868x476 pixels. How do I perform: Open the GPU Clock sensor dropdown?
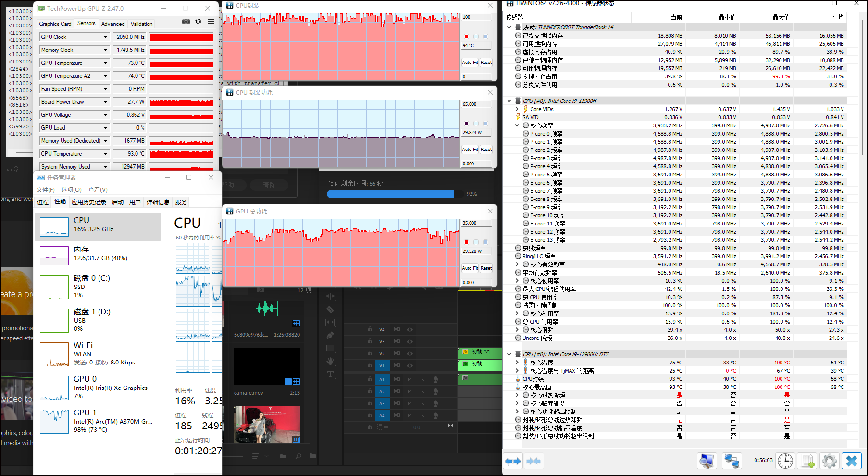105,37
